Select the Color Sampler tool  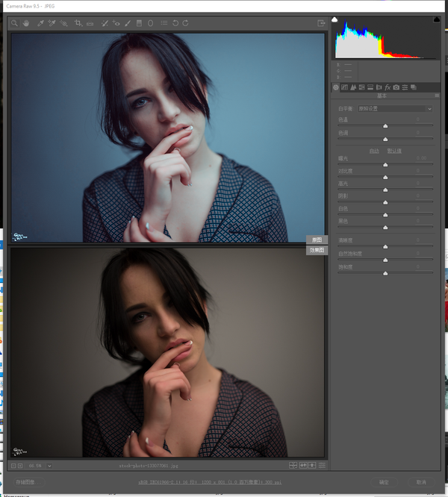[x=52, y=23]
